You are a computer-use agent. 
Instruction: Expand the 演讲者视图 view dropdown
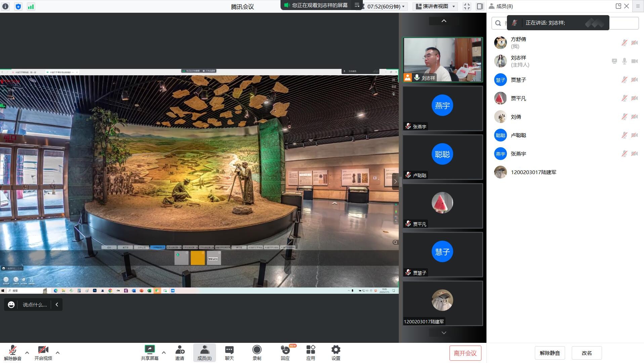pyautogui.click(x=435, y=6)
